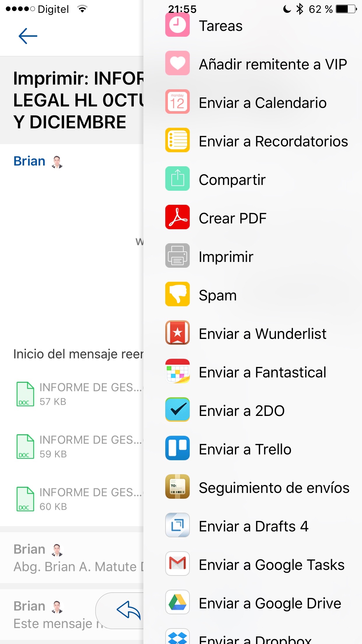
Task: Tap the gray printer icon
Action: click(x=177, y=256)
